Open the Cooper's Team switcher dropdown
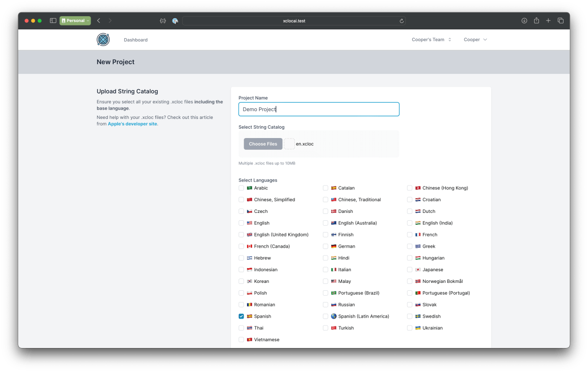 (431, 40)
